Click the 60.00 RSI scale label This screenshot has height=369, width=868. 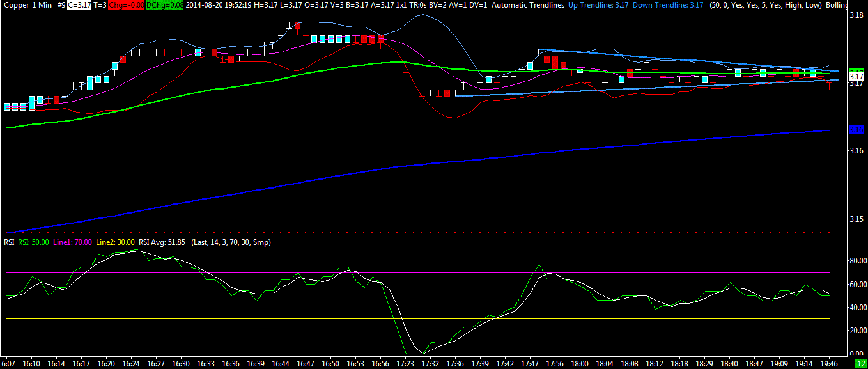856,284
